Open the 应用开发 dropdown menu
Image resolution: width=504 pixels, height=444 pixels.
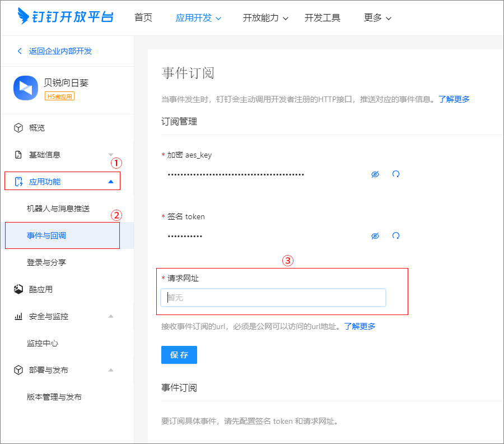198,18
